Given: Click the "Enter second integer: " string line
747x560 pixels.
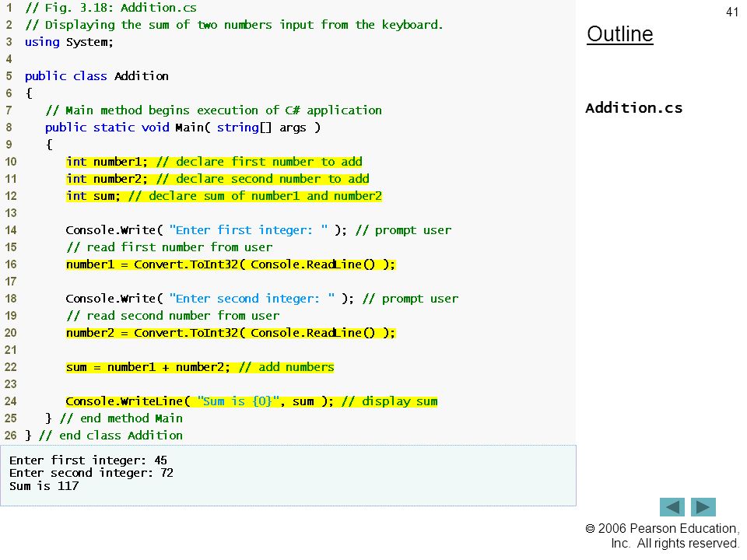Looking at the screenshot, I should point(262,299).
